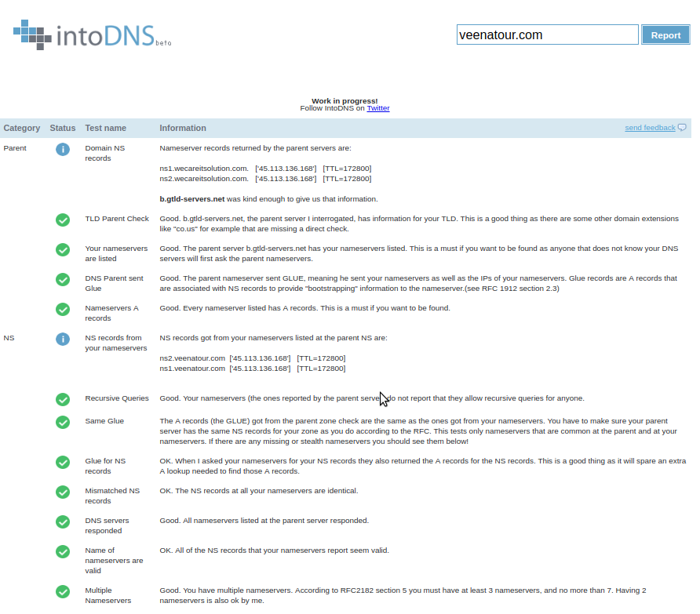Click the green check for Mismatched NS records

click(63, 492)
